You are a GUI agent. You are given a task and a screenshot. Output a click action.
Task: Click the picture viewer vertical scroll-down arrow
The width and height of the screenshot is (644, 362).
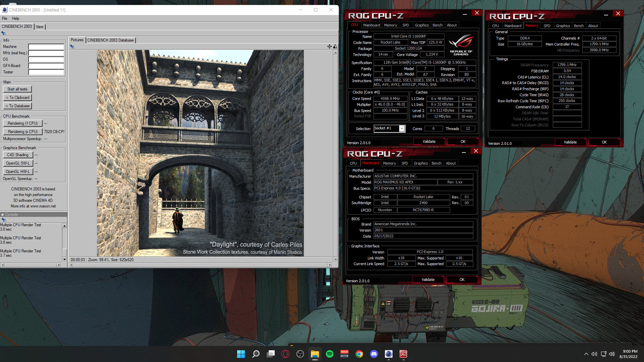(335, 259)
